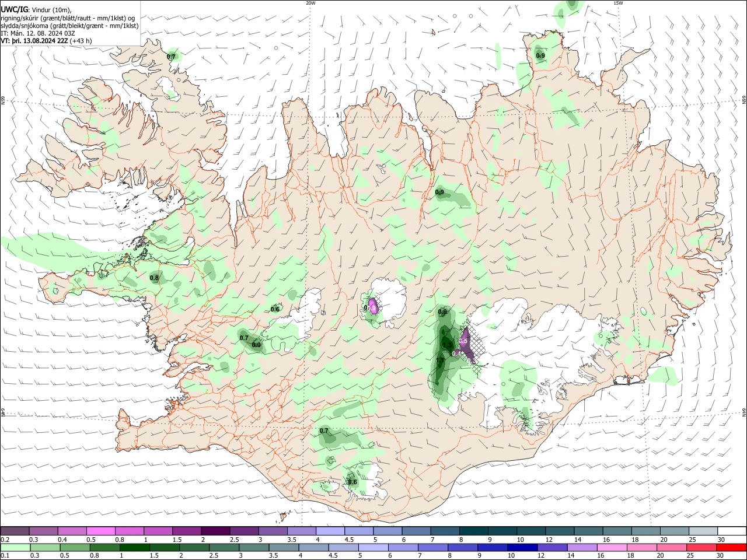Viewport: 747px width, 560px height.
Task: Click the 15W longitude label
Action: tap(618, 3)
